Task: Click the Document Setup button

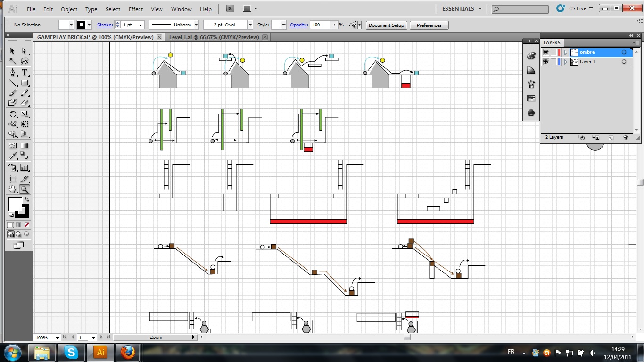Action: click(x=386, y=25)
